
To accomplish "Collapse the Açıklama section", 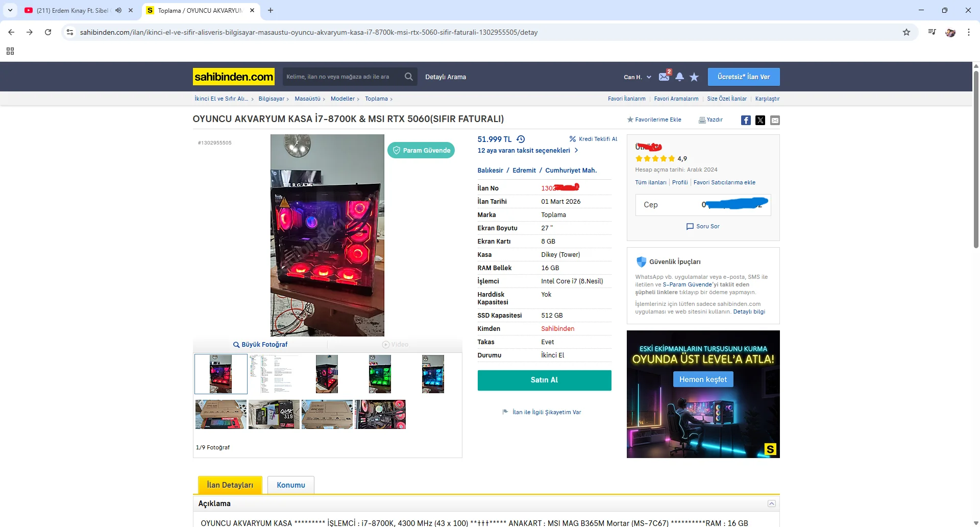I will (772, 504).
